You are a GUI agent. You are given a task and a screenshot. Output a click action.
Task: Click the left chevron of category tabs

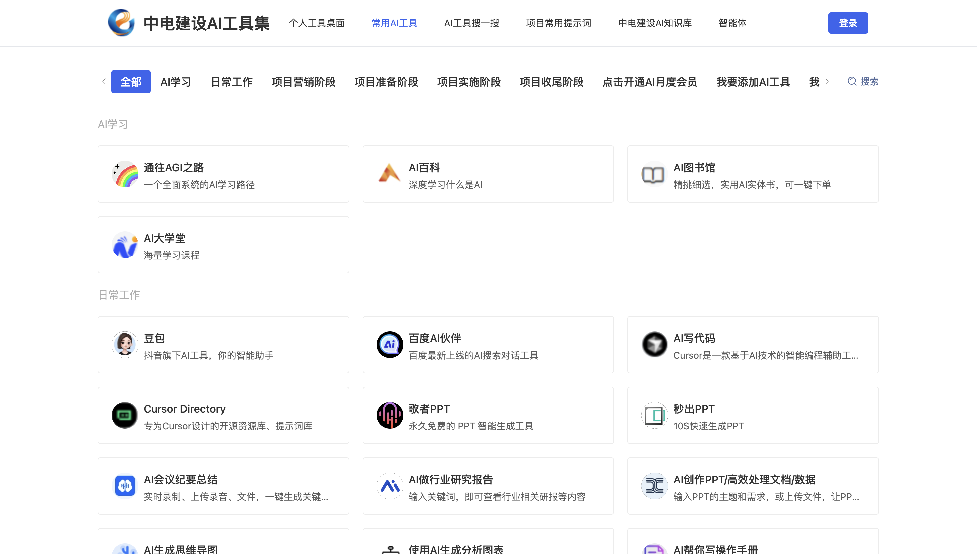(104, 81)
